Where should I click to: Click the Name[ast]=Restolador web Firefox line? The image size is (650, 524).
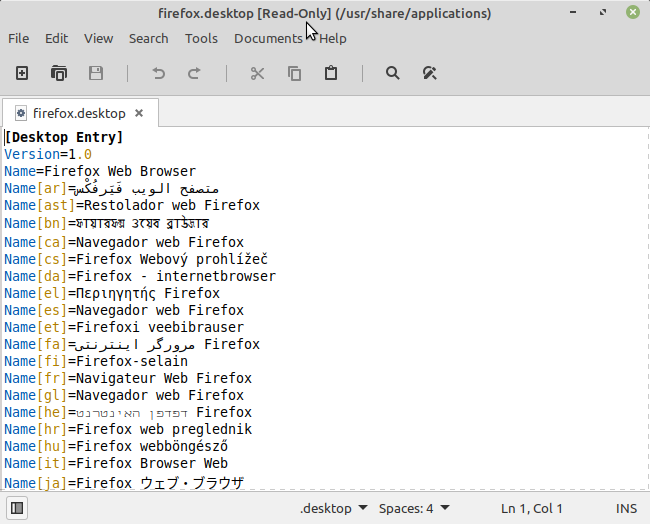(132, 205)
